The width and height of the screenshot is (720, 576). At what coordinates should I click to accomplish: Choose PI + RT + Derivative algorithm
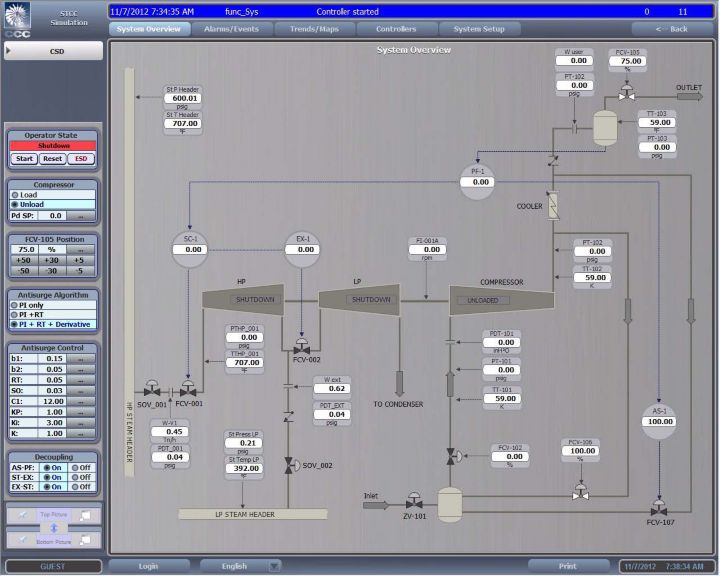53,324
